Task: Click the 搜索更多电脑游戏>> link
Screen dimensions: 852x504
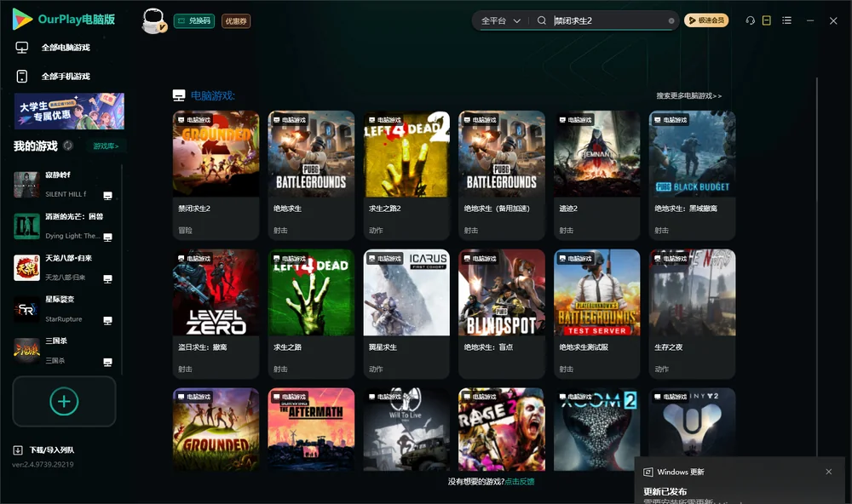Action: click(x=689, y=95)
